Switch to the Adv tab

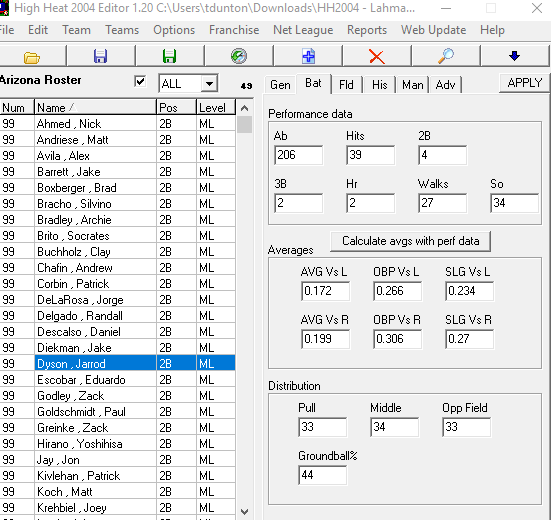click(x=445, y=85)
